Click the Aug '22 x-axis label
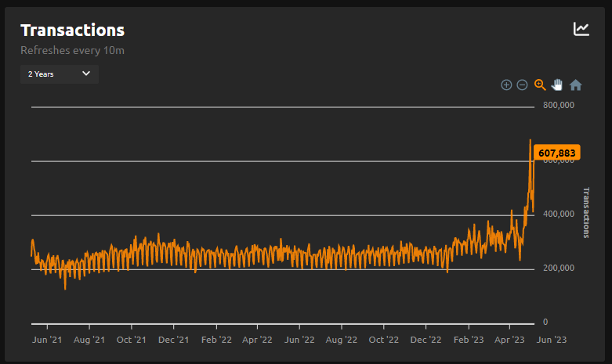Screen dimensions: 612x364 [x=342, y=340]
